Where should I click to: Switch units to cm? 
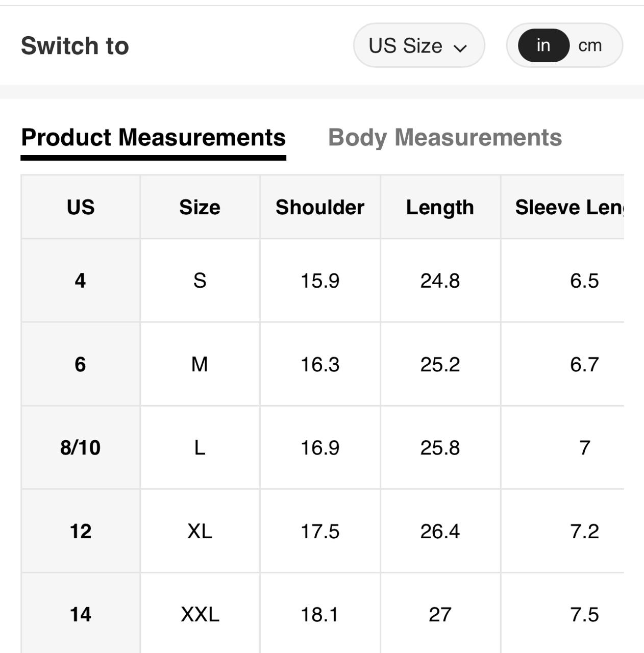(590, 46)
